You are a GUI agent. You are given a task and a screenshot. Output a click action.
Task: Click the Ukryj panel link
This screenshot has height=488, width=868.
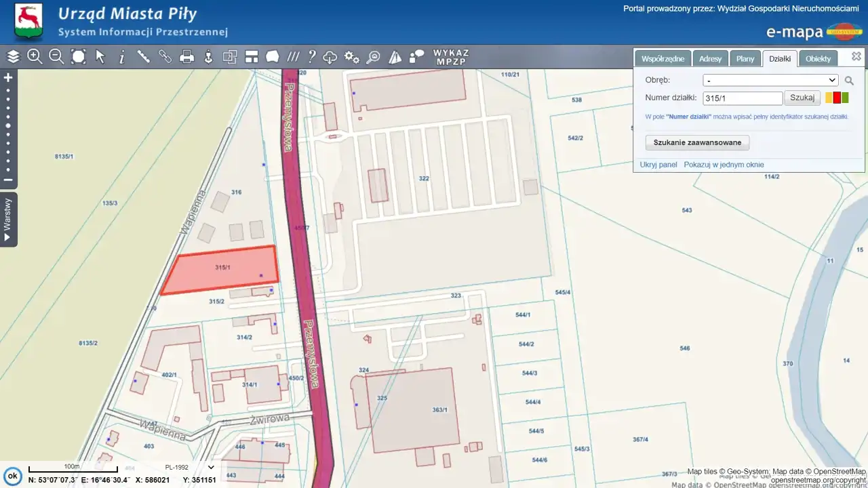tap(658, 165)
